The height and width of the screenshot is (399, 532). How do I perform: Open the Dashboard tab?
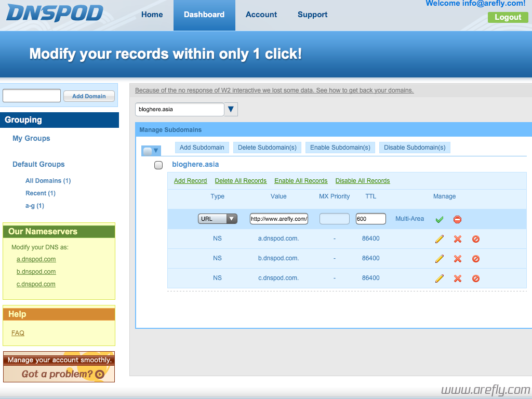(x=204, y=15)
